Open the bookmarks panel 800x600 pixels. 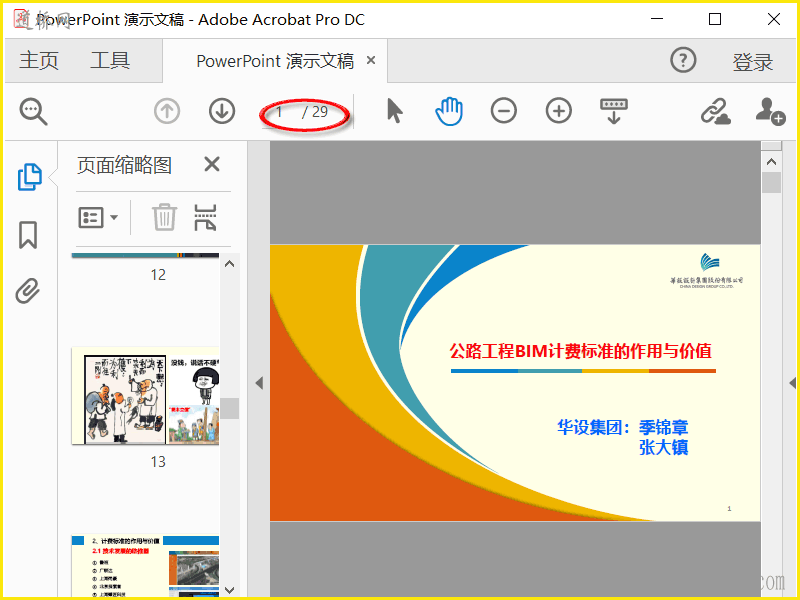click(x=28, y=235)
